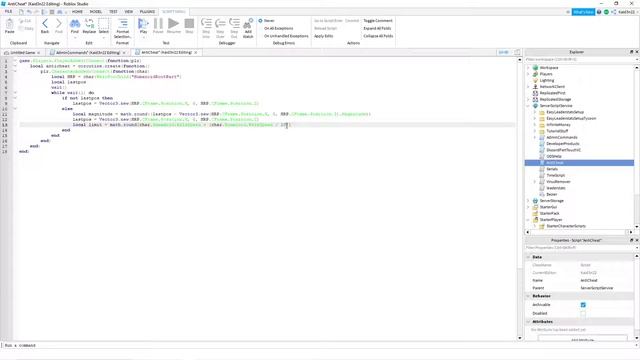Viewport: 640px width, 360px height.
Task: Switch to the MODEL ribbon tab
Action: 96,12
